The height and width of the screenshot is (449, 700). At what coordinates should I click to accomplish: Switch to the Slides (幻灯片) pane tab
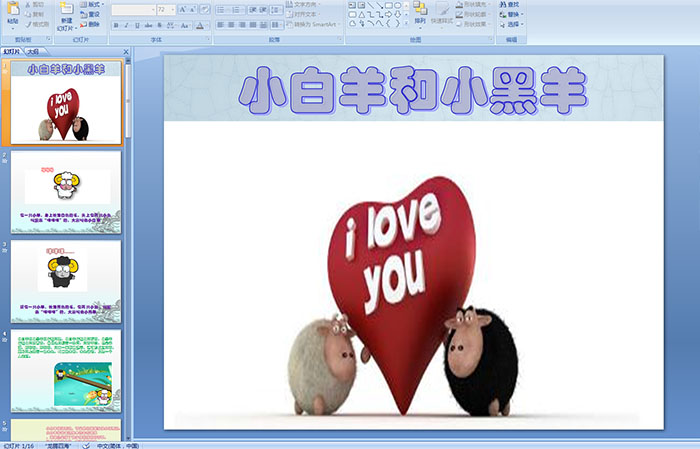coord(12,52)
